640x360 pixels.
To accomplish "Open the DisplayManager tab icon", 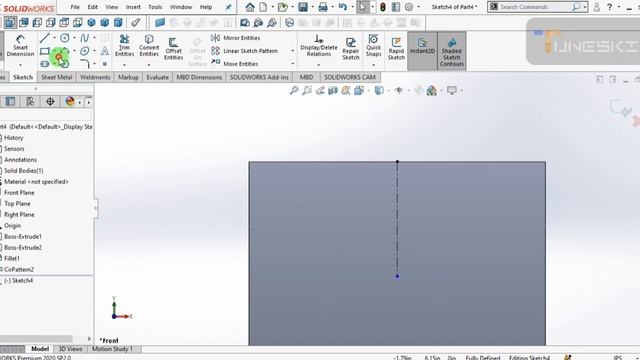I will [x=70, y=101].
